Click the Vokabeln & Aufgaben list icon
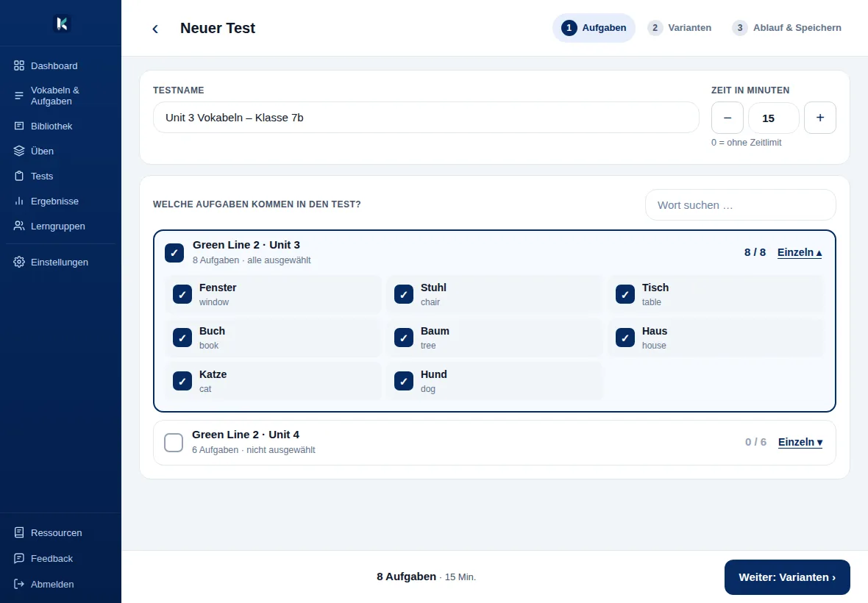Screen dimensions: 868x603 point(19,96)
